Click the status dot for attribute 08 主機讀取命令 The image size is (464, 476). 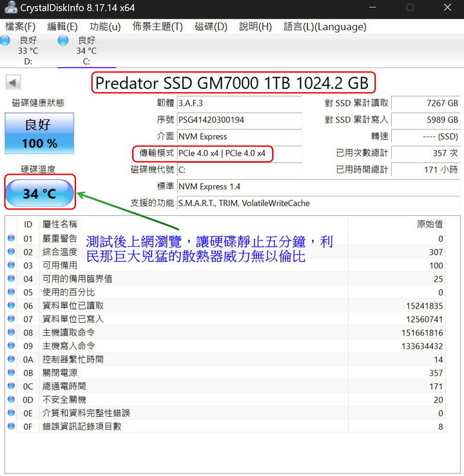[x=11, y=332]
